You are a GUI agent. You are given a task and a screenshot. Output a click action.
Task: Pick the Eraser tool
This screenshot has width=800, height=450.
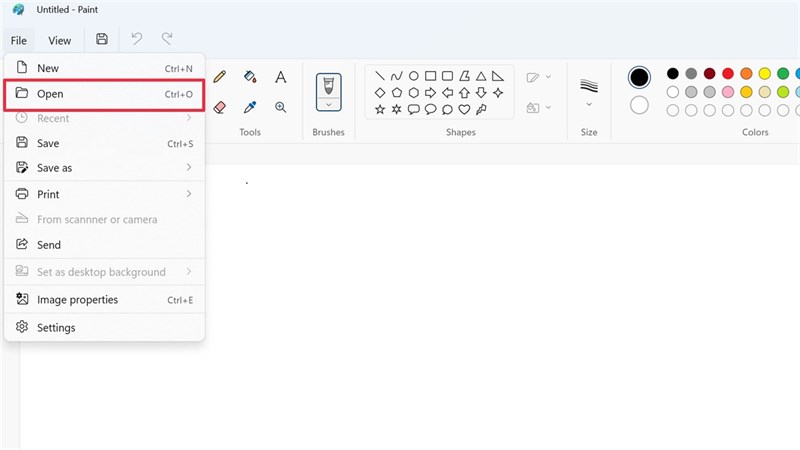220,106
